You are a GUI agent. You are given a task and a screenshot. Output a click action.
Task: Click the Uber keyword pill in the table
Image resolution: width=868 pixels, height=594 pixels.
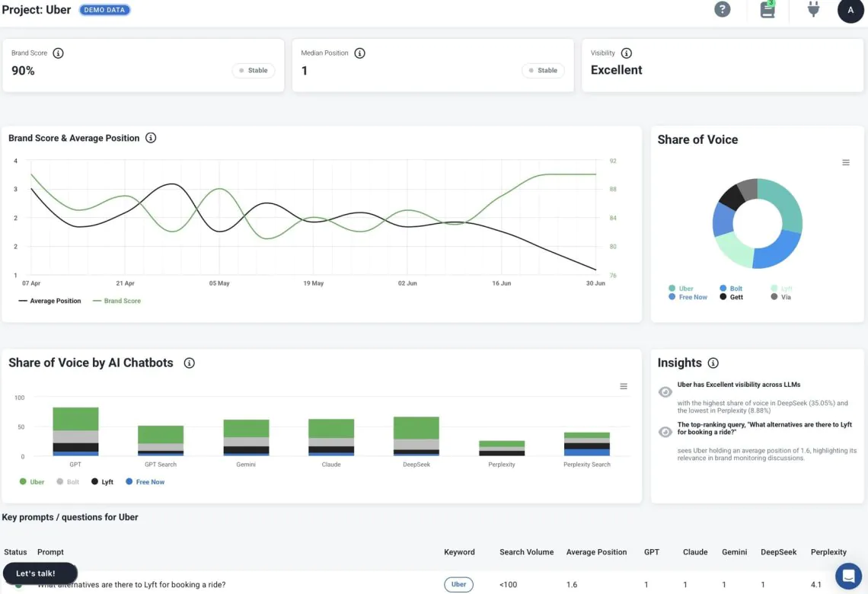(458, 584)
